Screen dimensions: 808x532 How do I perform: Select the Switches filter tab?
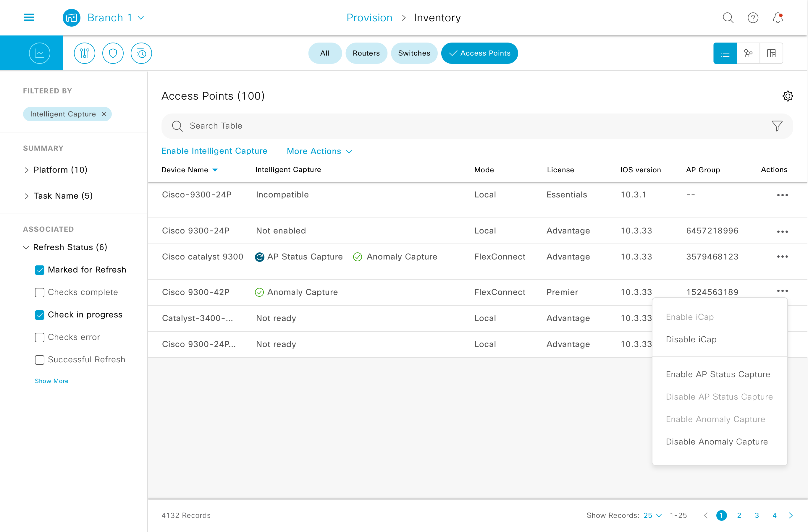click(x=414, y=53)
